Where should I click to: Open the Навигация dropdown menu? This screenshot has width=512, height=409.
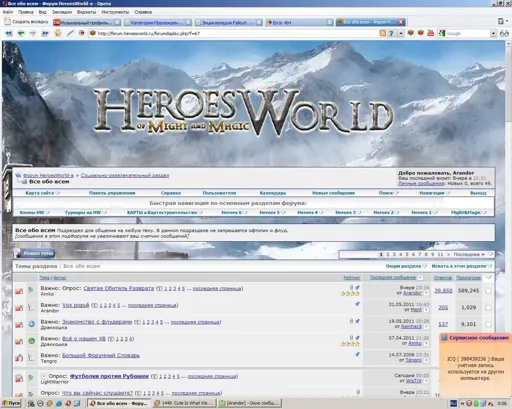tap(435, 193)
